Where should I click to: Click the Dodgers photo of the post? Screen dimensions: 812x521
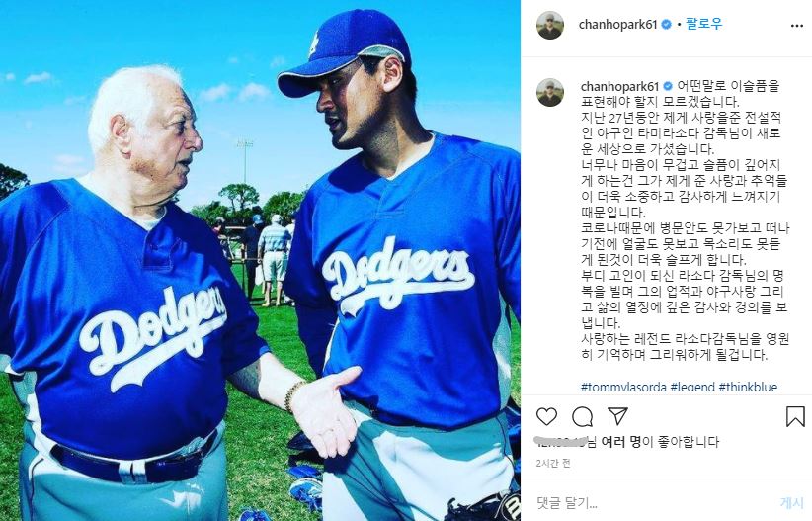click(260, 260)
